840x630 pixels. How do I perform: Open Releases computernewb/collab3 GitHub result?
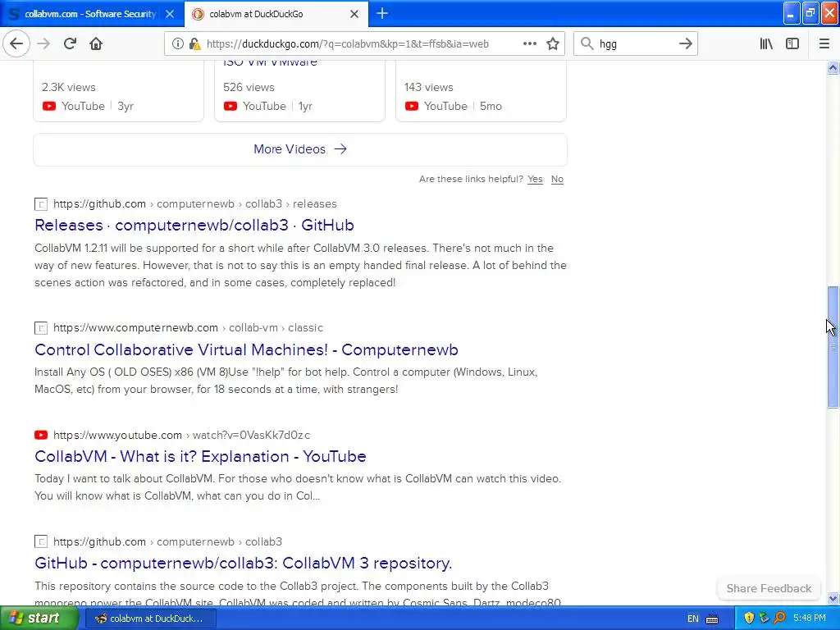pos(194,225)
